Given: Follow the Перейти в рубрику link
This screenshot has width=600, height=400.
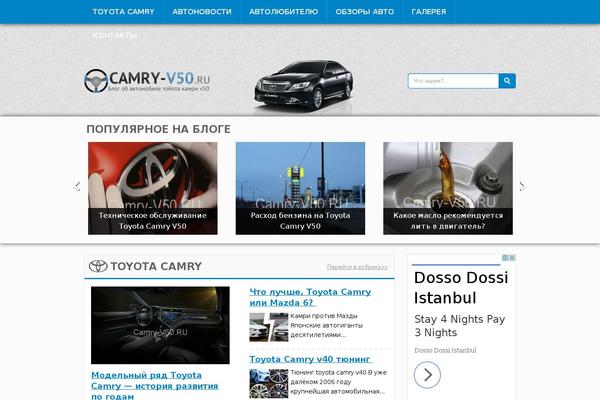Looking at the screenshot, I should [x=357, y=267].
